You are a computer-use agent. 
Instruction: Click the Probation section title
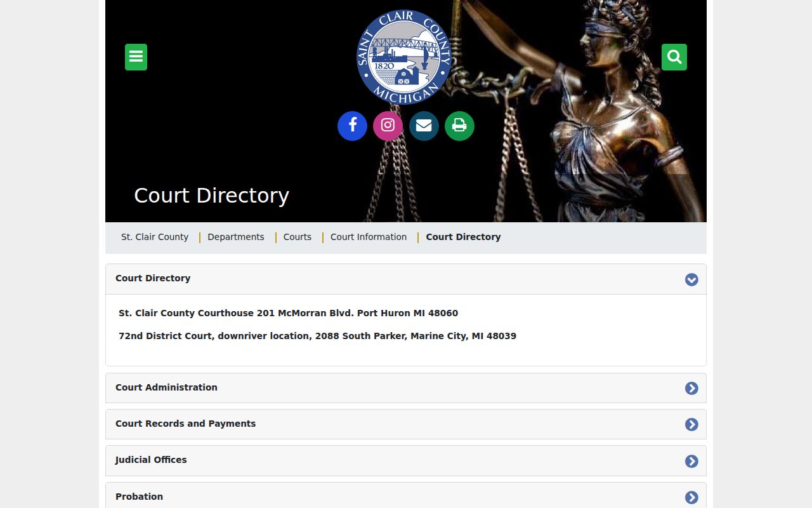139,497
